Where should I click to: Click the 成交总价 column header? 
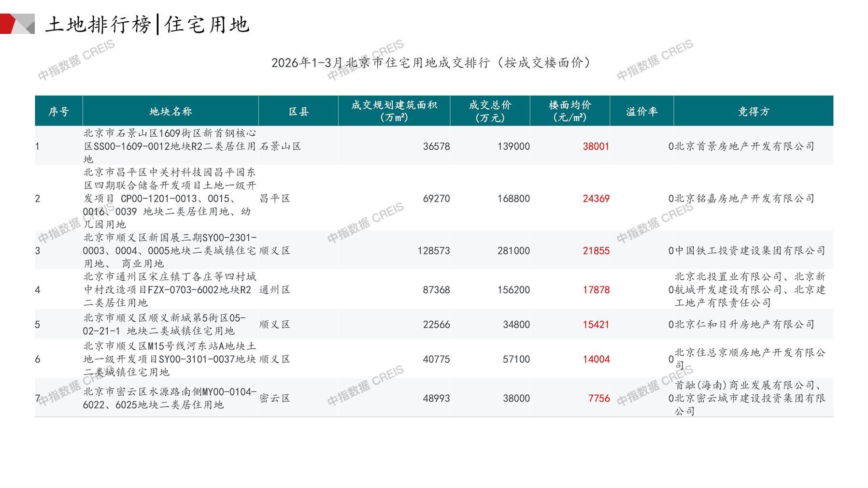[x=490, y=111]
